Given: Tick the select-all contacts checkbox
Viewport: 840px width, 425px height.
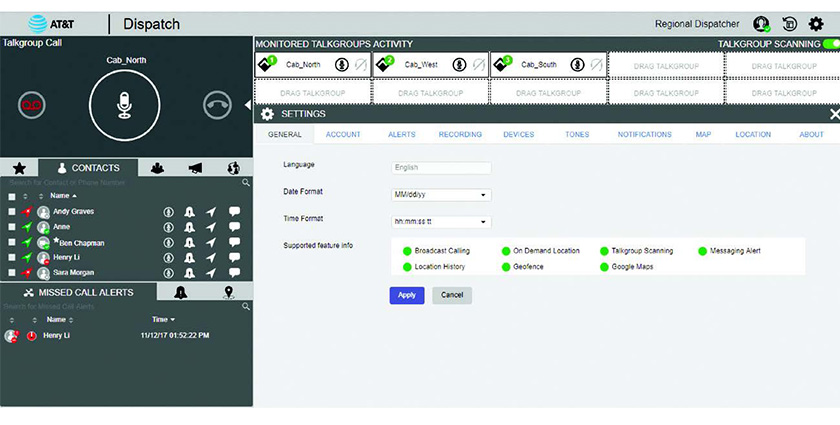Looking at the screenshot, I should tap(12, 197).
